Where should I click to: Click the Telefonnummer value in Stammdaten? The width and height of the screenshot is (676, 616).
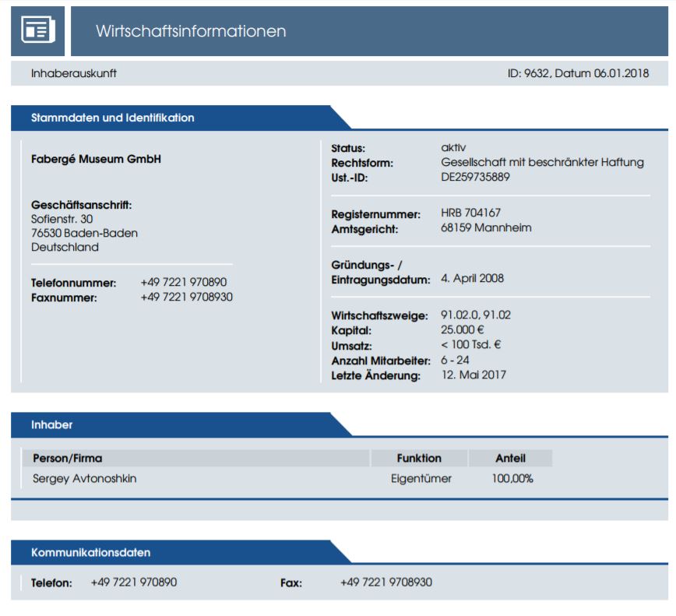[184, 282]
